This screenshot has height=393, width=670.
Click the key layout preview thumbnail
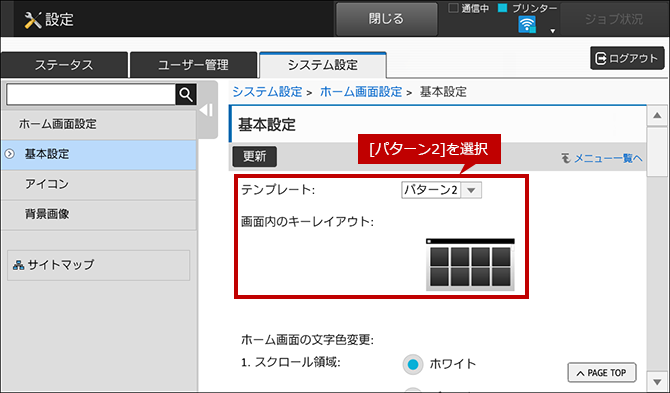pos(470,264)
